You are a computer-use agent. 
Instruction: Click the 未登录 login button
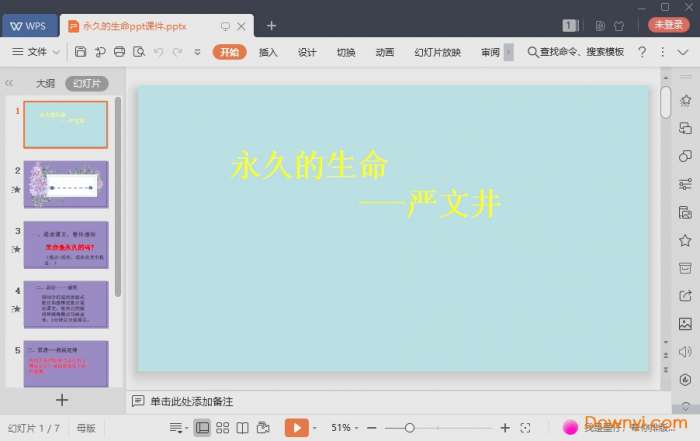click(x=669, y=25)
